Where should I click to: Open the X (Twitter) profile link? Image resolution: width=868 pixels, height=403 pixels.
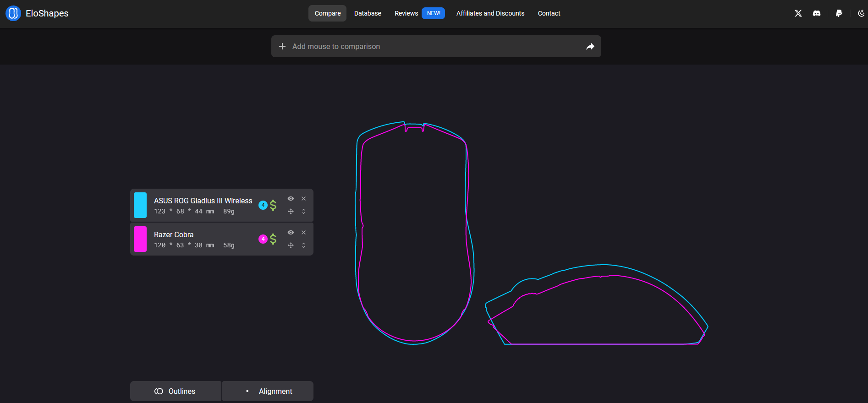pyautogui.click(x=798, y=13)
